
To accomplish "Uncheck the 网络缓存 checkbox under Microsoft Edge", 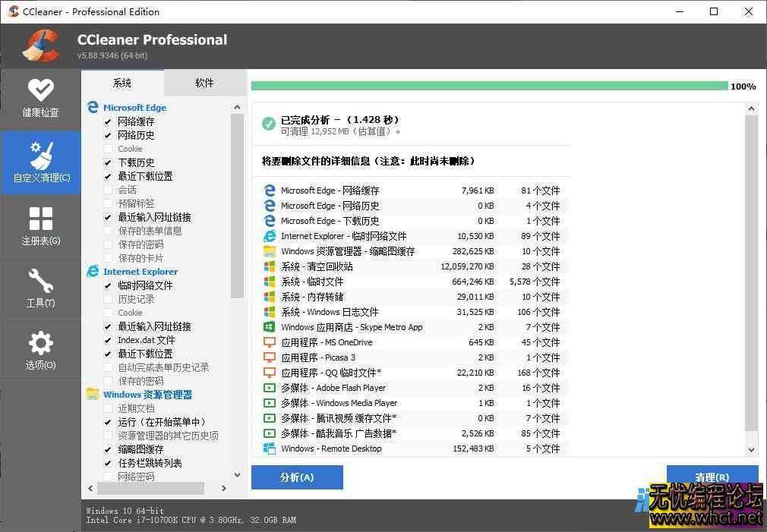I will click(x=108, y=121).
